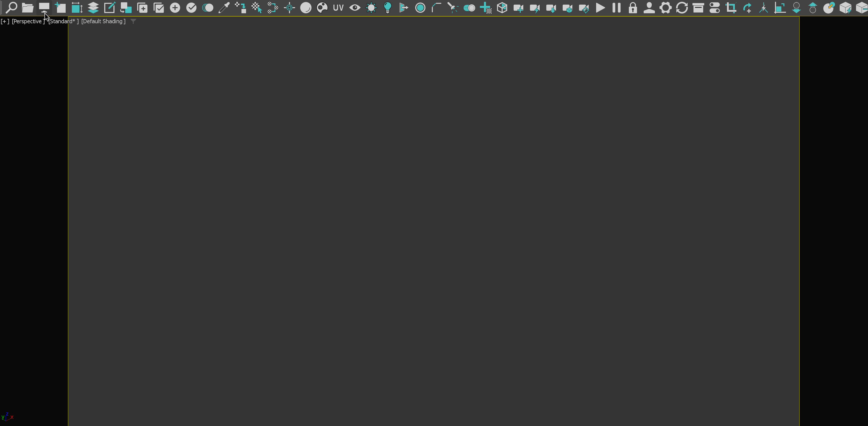Click the double toggle switches icon
Viewport: 868px width, 426px height.
tap(715, 7)
